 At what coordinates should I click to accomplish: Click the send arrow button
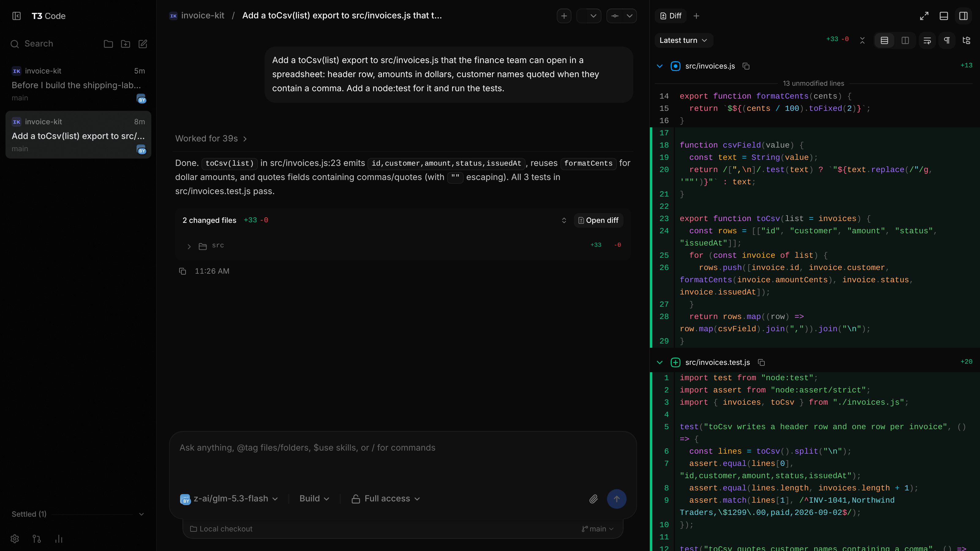pos(616,499)
